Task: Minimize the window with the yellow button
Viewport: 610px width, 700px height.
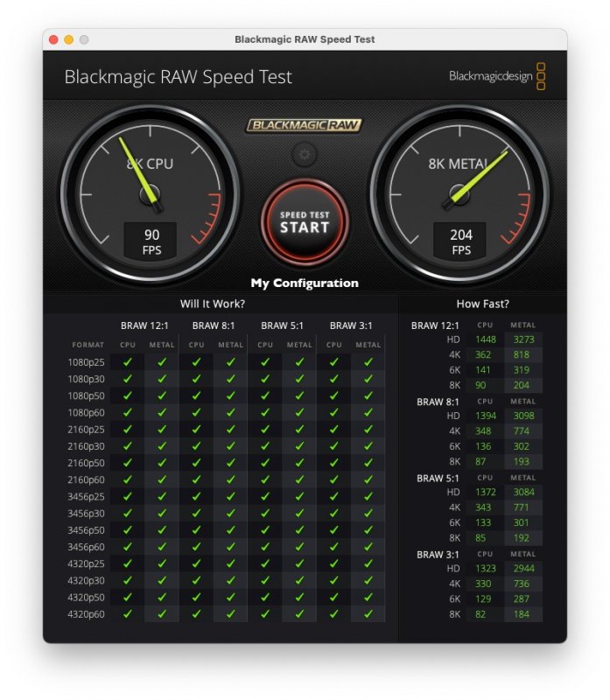Action: click(x=69, y=39)
